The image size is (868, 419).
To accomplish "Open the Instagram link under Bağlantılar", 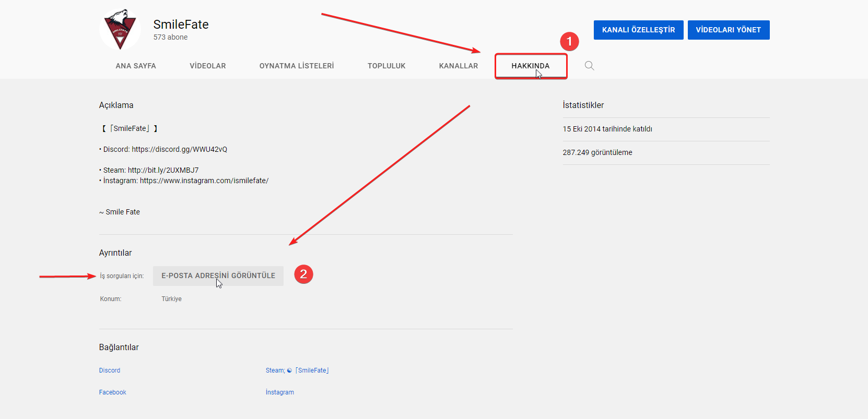I will 279,392.
